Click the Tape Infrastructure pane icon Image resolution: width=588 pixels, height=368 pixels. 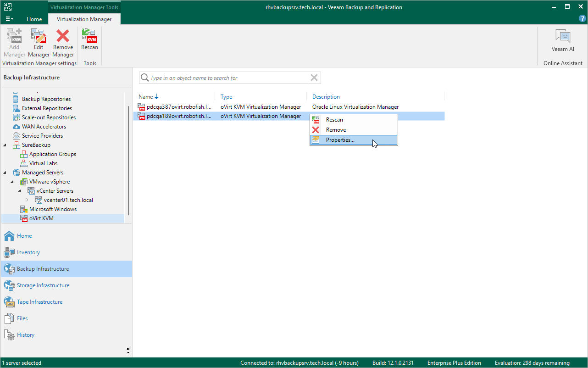pos(9,302)
